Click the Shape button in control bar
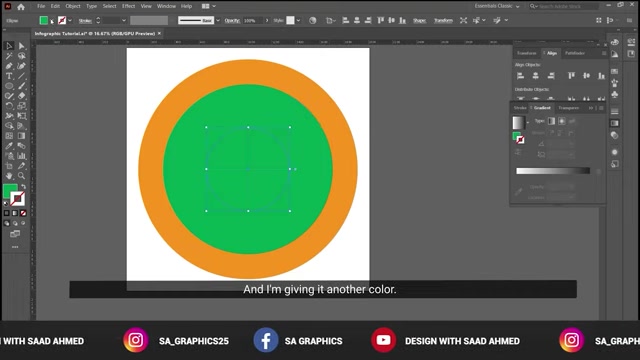 tap(419, 20)
